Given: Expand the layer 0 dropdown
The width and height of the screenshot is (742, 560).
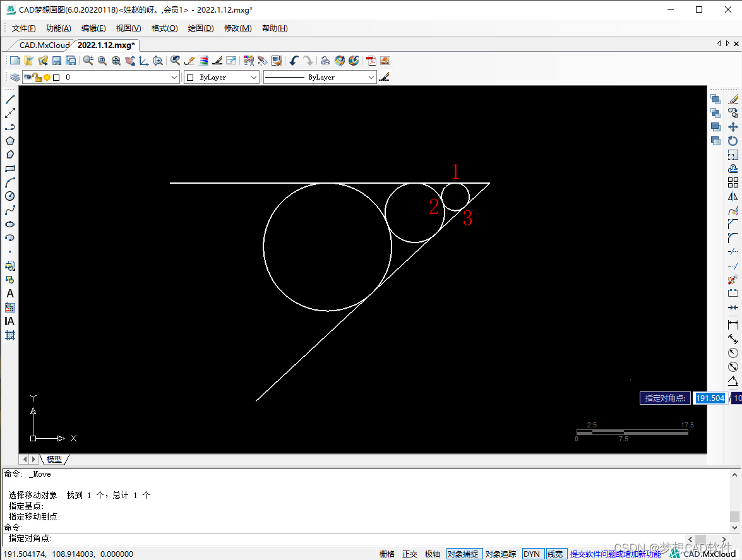Looking at the screenshot, I should pyautogui.click(x=174, y=77).
